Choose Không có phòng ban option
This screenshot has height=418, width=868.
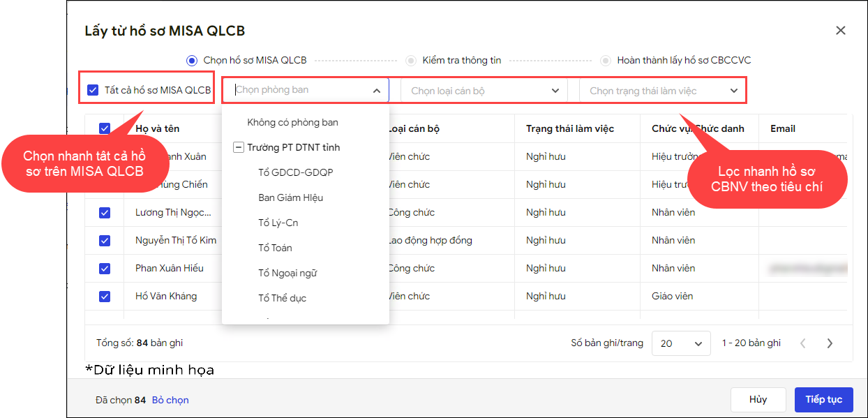pos(292,123)
